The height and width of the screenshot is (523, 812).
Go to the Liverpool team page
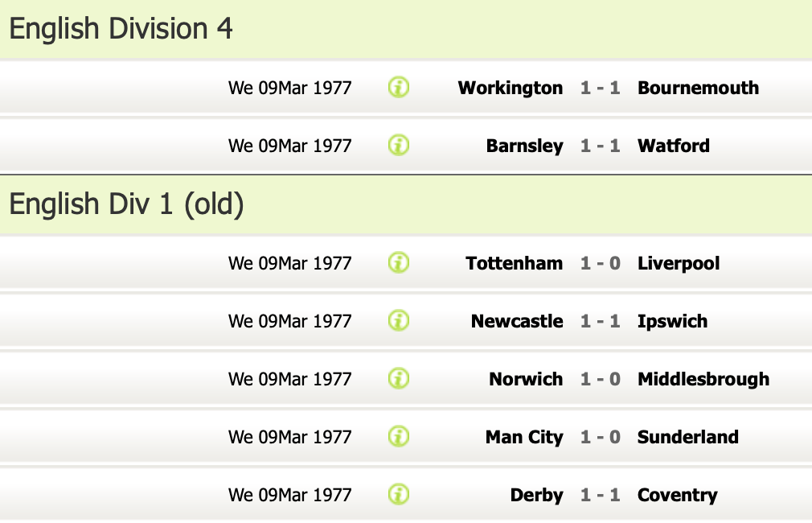point(679,263)
